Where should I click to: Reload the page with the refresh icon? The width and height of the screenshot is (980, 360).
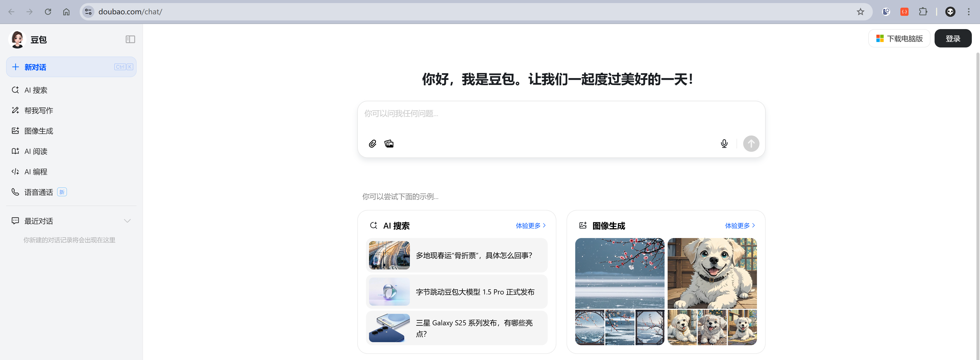coord(48,12)
